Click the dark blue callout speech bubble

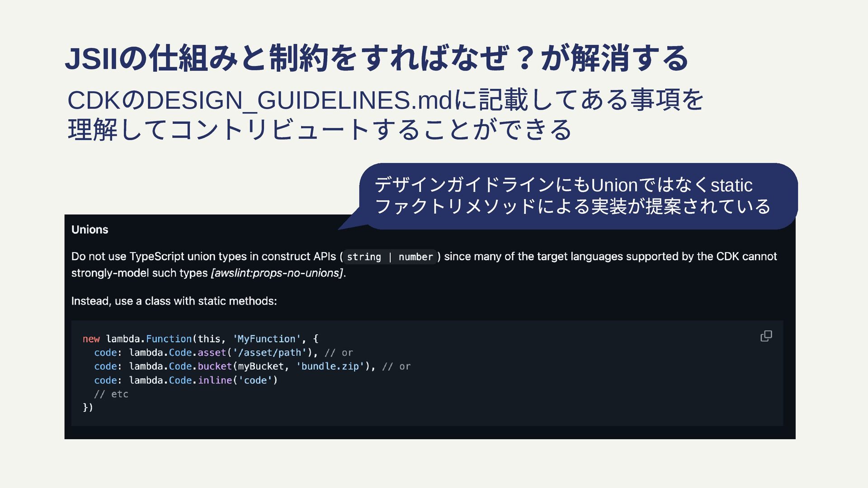pos(578,196)
